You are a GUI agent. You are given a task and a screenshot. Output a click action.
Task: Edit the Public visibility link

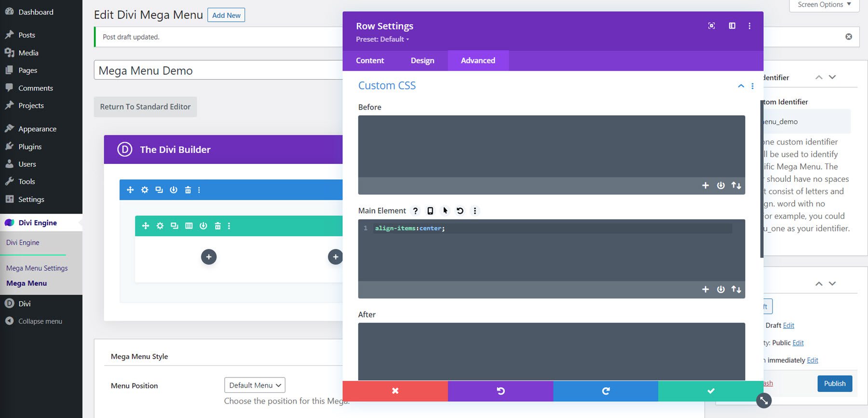pyautogui.click(x=798, y=343)
